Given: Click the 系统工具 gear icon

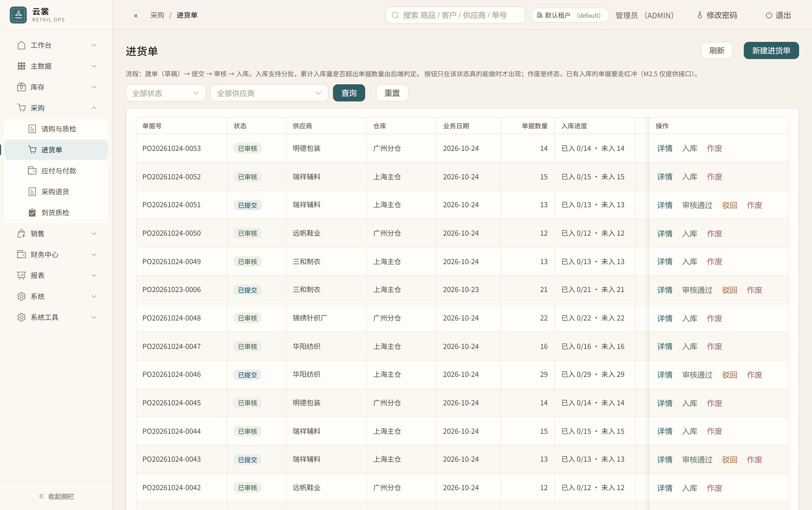Looking at the screenshot, I should pos(21,317).
